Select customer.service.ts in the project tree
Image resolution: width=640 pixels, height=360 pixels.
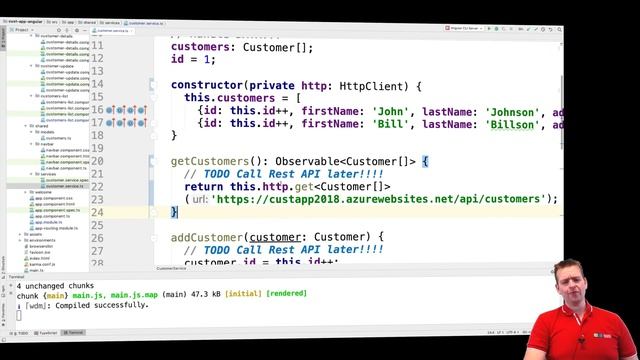(x=62, y=186)
